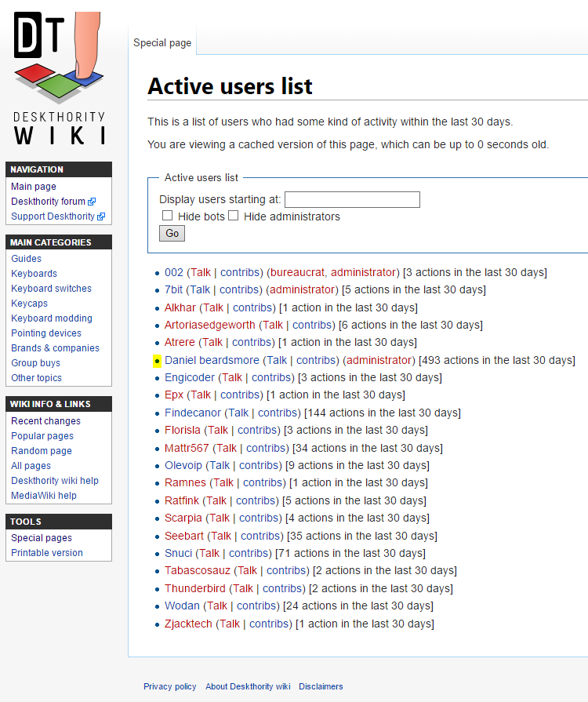
Task: Focus the Display users starting at field
Action: 352,199
